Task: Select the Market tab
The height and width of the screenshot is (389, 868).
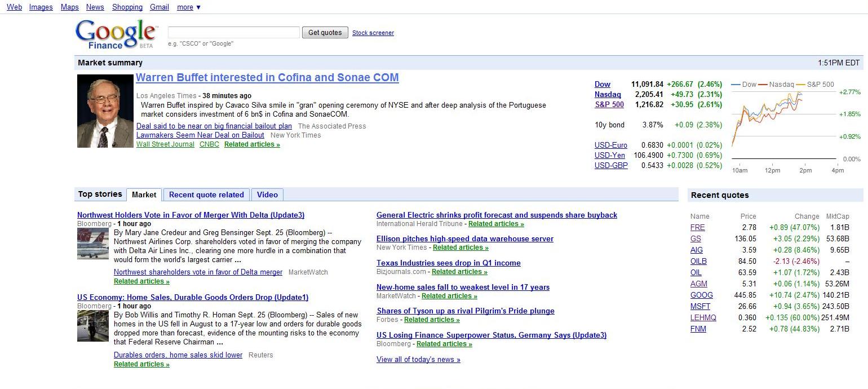Action: click(144, 194)
